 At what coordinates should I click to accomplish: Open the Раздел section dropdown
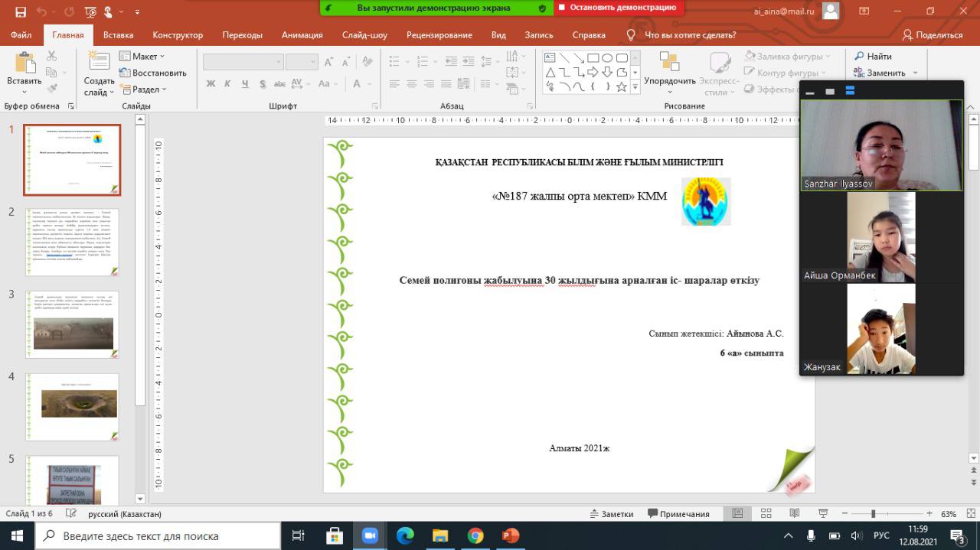click(x=143, y=89)
